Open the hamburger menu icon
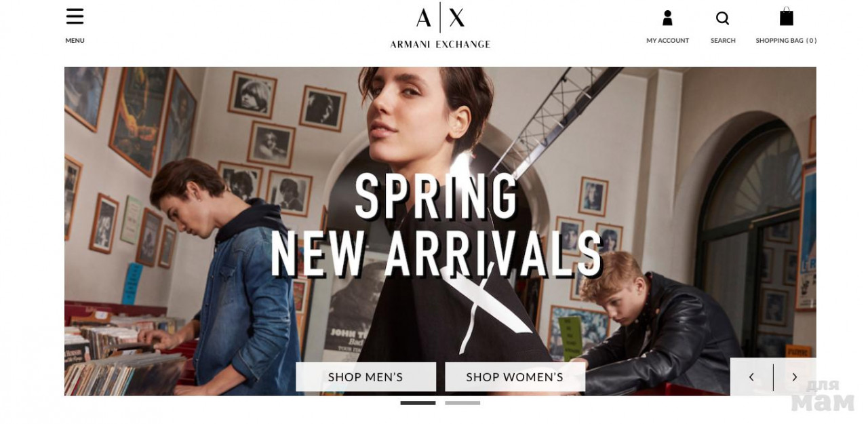Screen dimensions: 868x424 click(75, 16)
